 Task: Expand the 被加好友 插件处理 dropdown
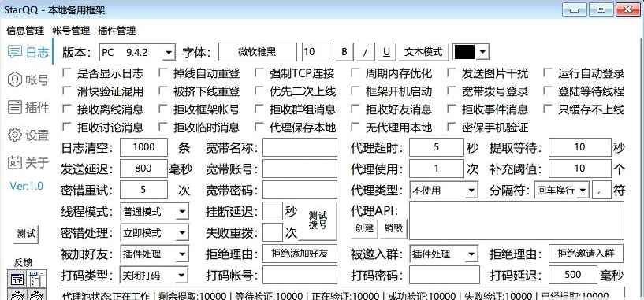(x=154, y=254)
